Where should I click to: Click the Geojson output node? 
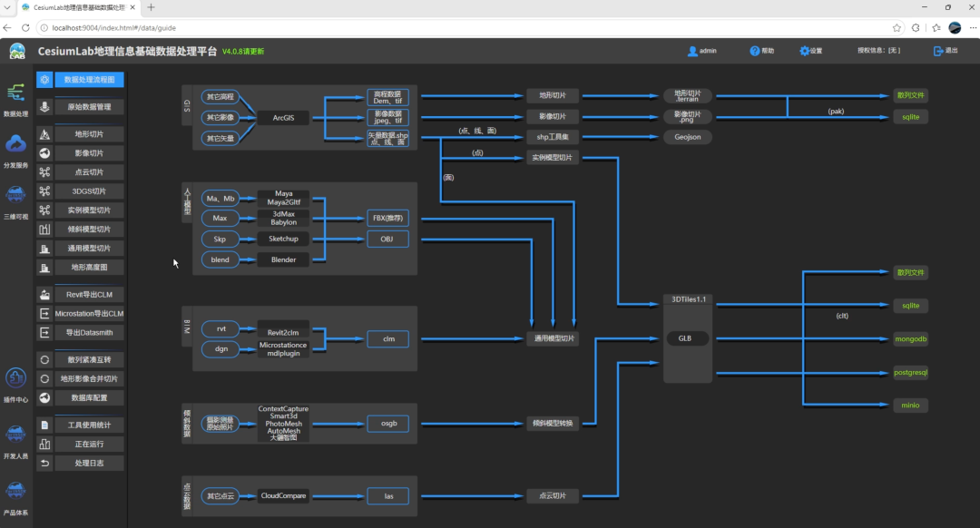pos(688,137)
